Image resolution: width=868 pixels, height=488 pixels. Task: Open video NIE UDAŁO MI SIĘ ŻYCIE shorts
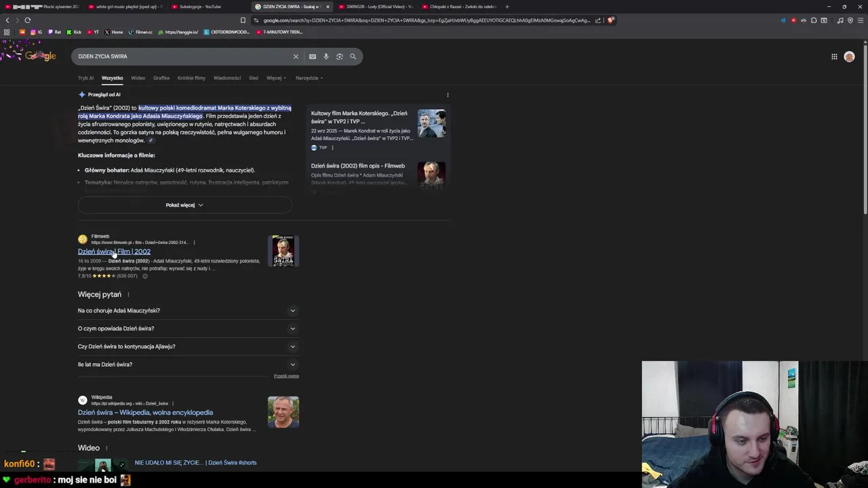pos(195,463)
